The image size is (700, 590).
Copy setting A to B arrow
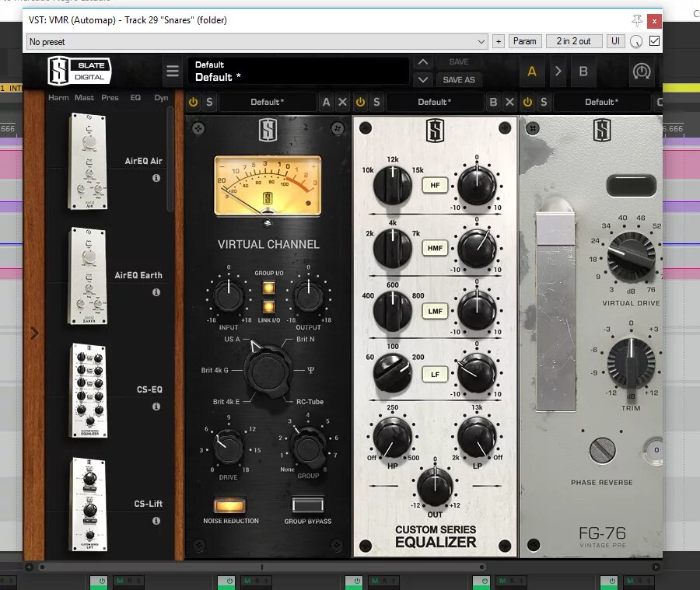(558, 72)
